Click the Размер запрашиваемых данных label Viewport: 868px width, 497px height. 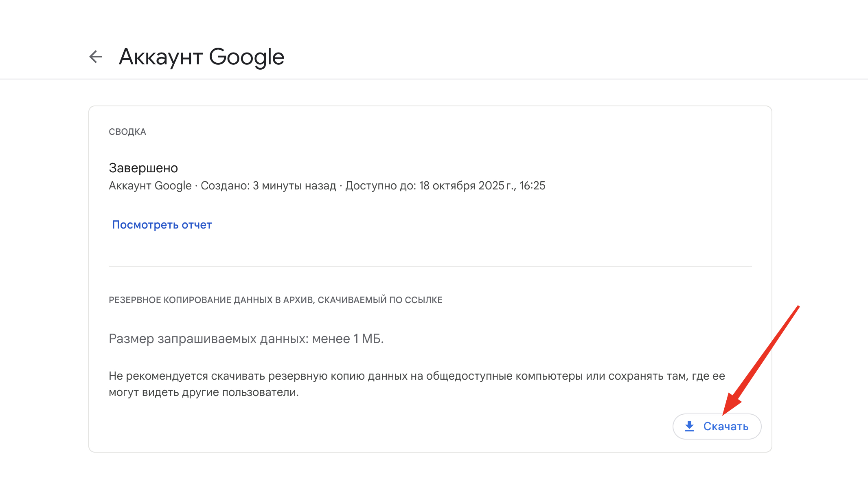[208, 339]
